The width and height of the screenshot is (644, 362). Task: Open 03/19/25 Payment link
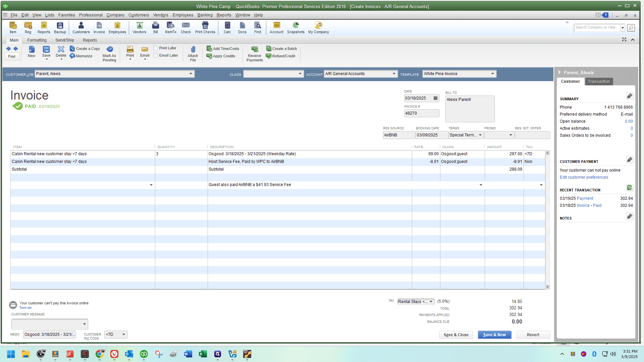[x=585, y=198]
